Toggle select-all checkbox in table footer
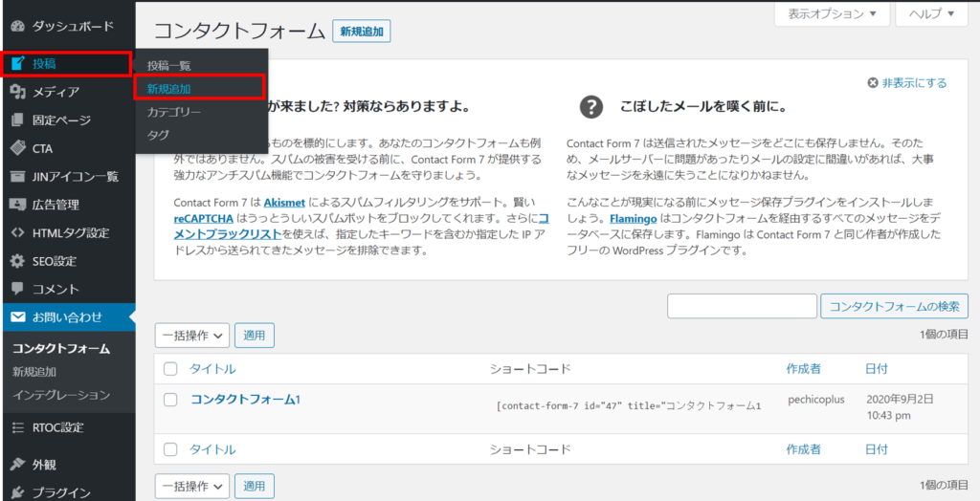980x501 pixels. (x=170, y=449)
